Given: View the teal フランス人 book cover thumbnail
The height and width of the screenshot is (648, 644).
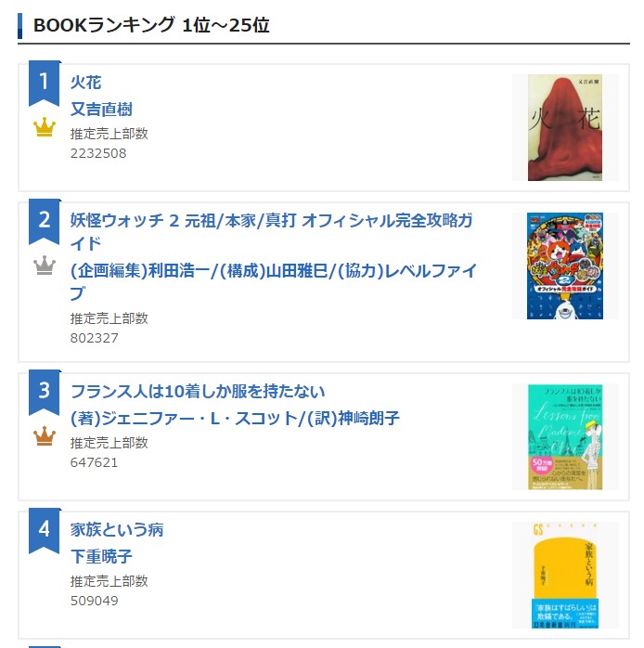Looking at the screenshot, I should (564, 437).
